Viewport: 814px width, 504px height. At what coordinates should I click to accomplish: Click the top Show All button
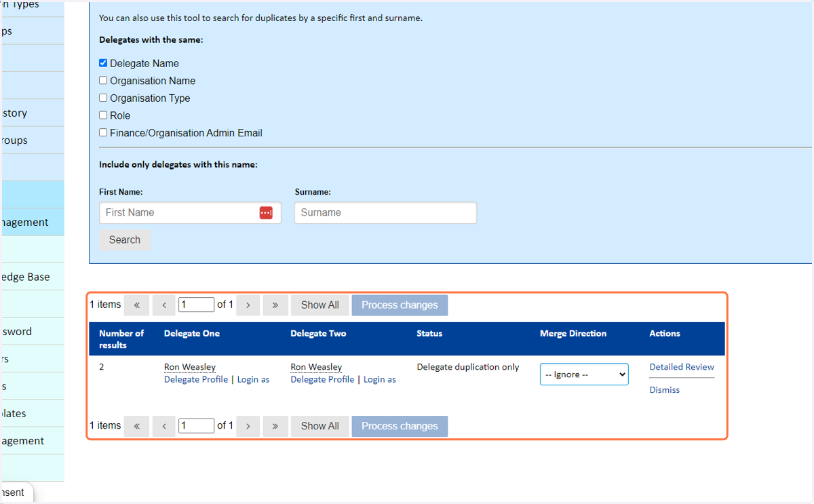point(320,305)
